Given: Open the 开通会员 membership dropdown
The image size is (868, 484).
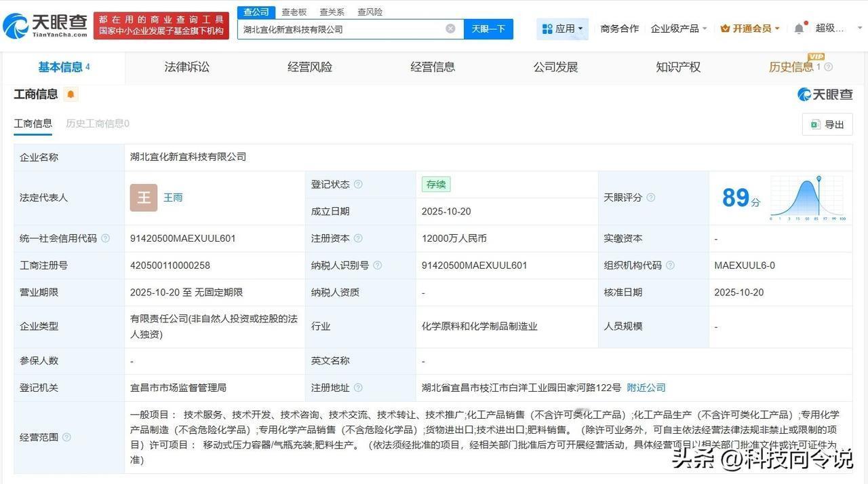Looking at the screenshot, I should tap(750, 29).
